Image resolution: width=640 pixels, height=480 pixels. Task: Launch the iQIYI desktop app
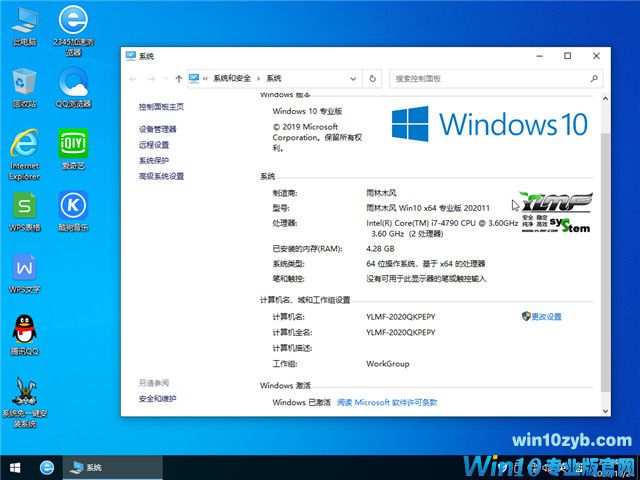click(x=73, y=149)
